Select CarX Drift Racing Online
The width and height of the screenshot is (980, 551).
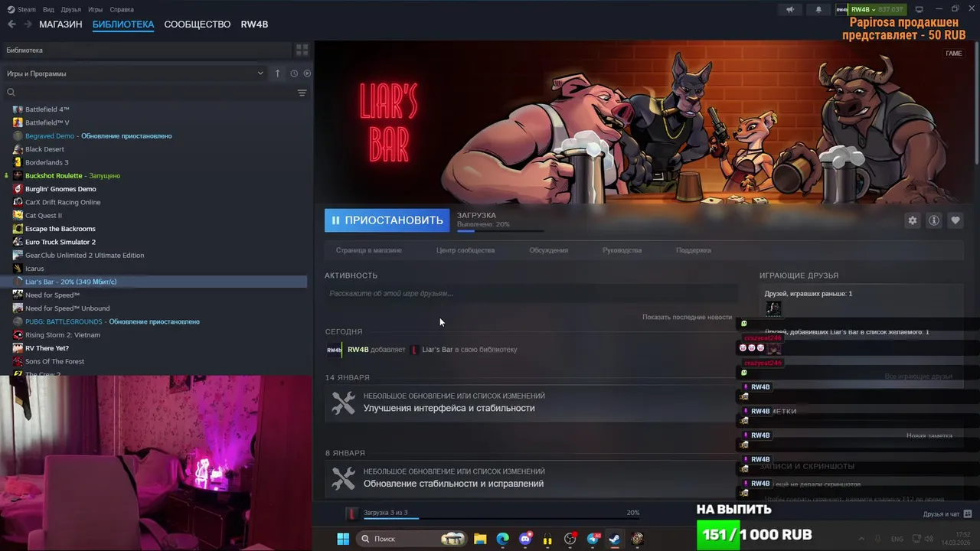(x=63, y=202)
